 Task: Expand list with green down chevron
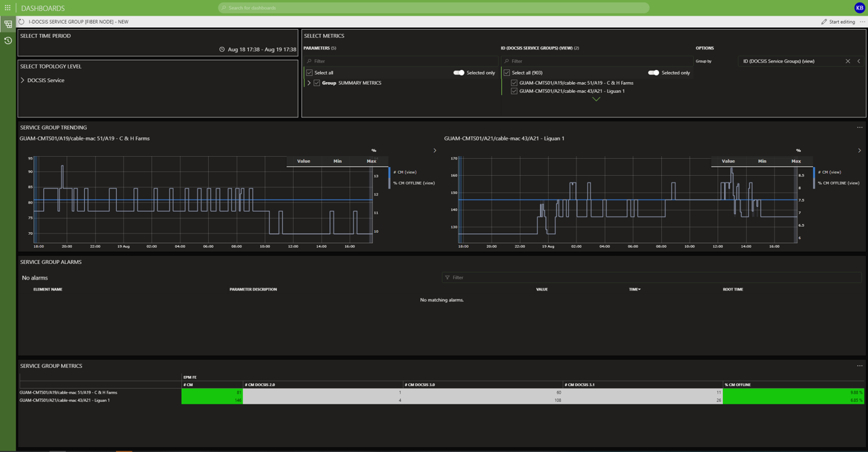(596, 99)
